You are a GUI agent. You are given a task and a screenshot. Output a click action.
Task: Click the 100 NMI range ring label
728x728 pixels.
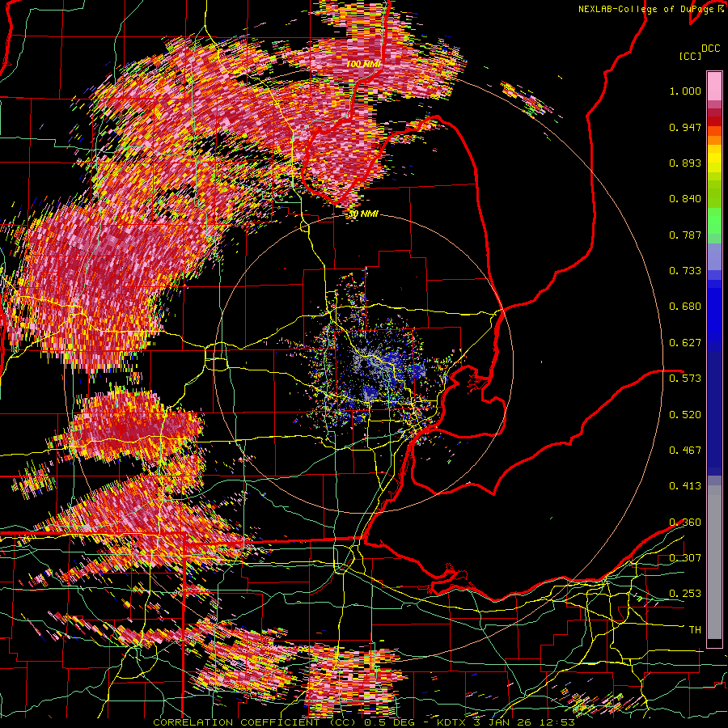(x=363, y=64)
